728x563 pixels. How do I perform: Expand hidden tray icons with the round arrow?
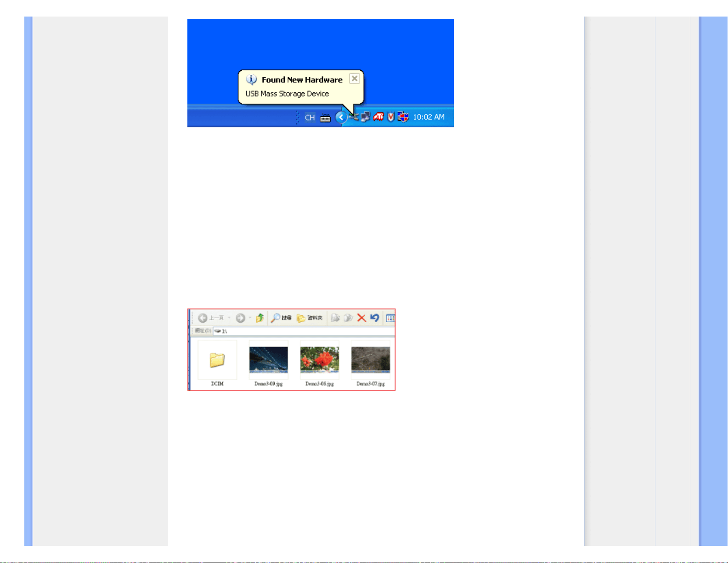pos(341,118)
